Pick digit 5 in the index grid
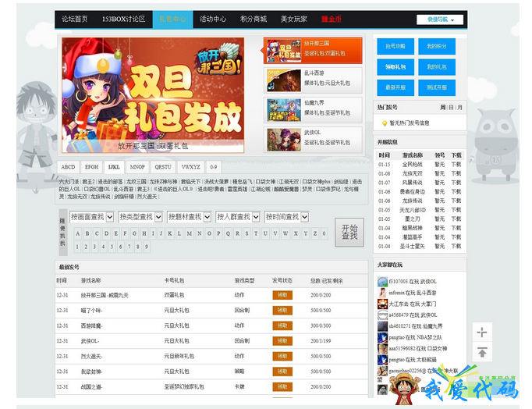The width and height of the screenshot is (532, 409). pyautogui.click(x=112, y=247)
